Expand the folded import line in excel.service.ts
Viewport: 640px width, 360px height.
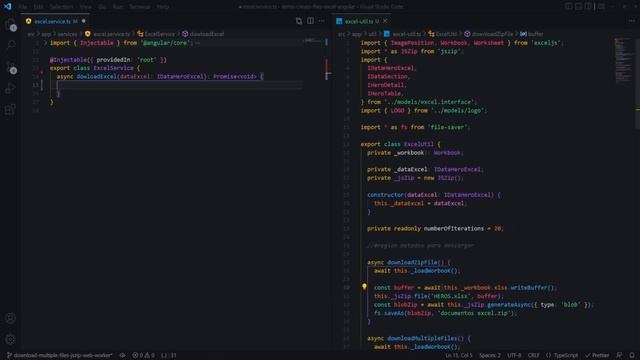[x=46, y=42]
